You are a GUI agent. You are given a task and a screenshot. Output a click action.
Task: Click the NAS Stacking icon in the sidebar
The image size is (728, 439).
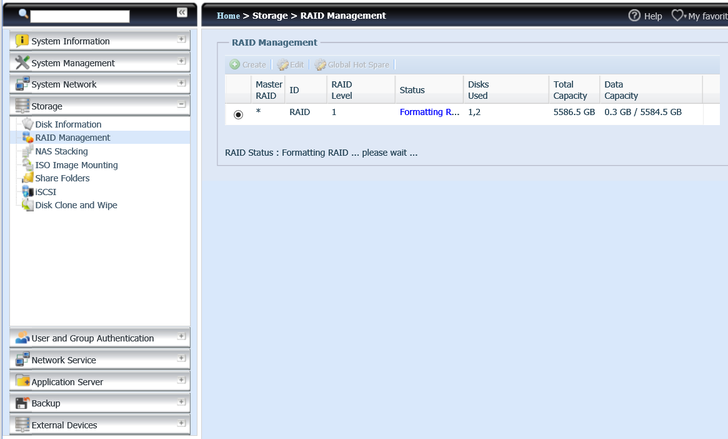click(27, 151)
